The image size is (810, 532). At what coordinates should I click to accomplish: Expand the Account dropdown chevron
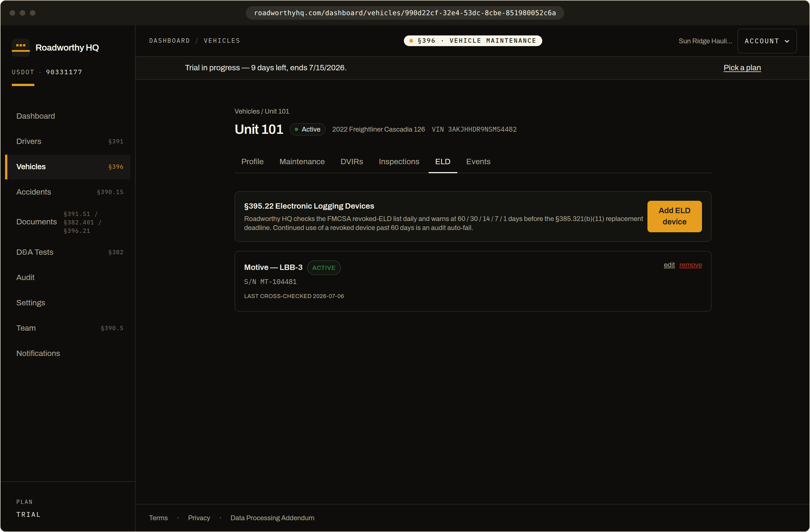(787, 41)
